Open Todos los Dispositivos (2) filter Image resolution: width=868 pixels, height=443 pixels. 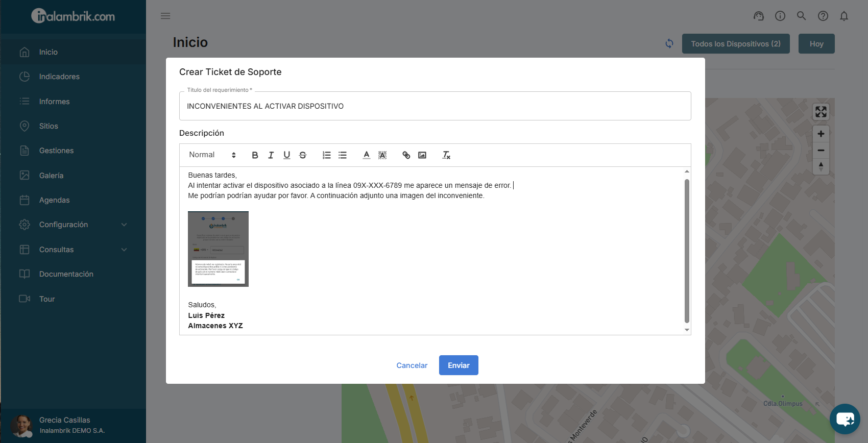[736, 44]
